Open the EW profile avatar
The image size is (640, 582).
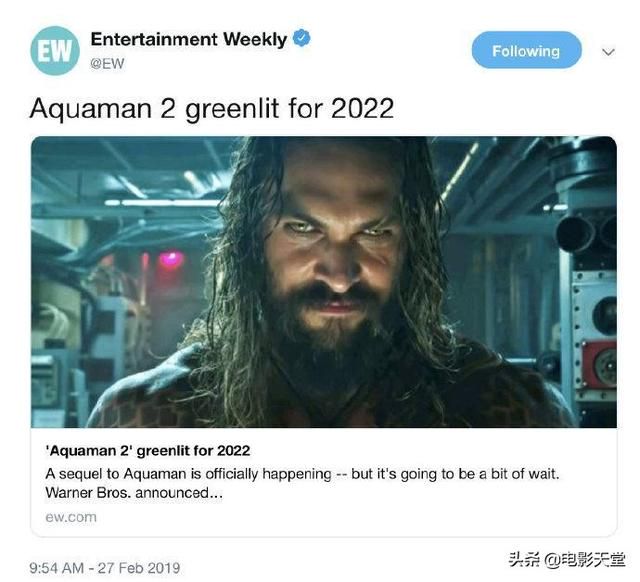pos(55,51)
